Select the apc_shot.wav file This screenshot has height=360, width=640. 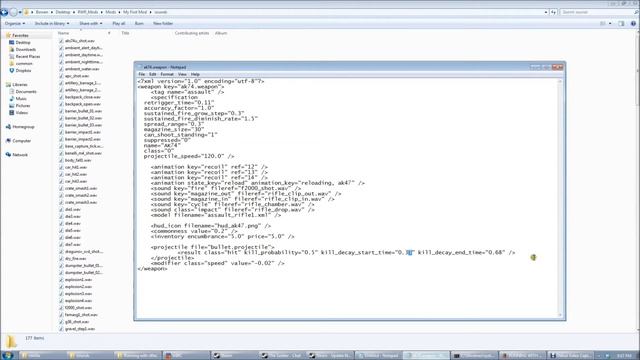click(77, 76)
